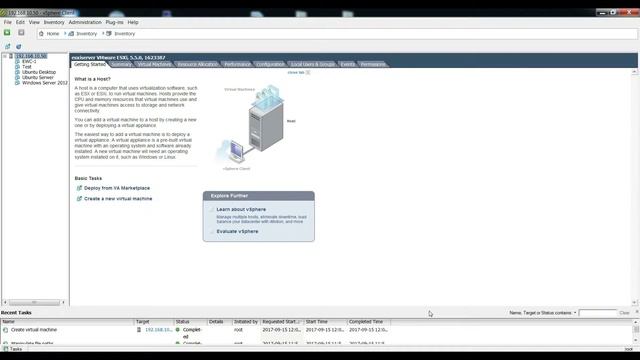
Task: Click the Deploy from VA Marketplace icon
Action: click(x=79, y=188)
